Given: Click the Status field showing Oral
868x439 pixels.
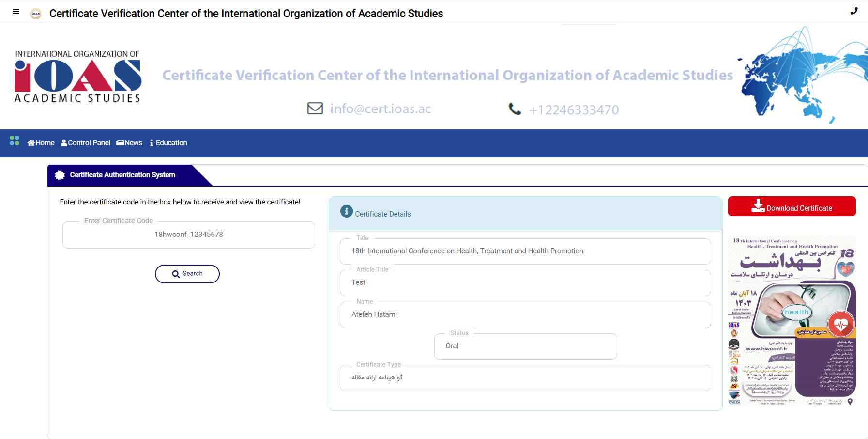Looking at the screenshot, I should point(526,346).
